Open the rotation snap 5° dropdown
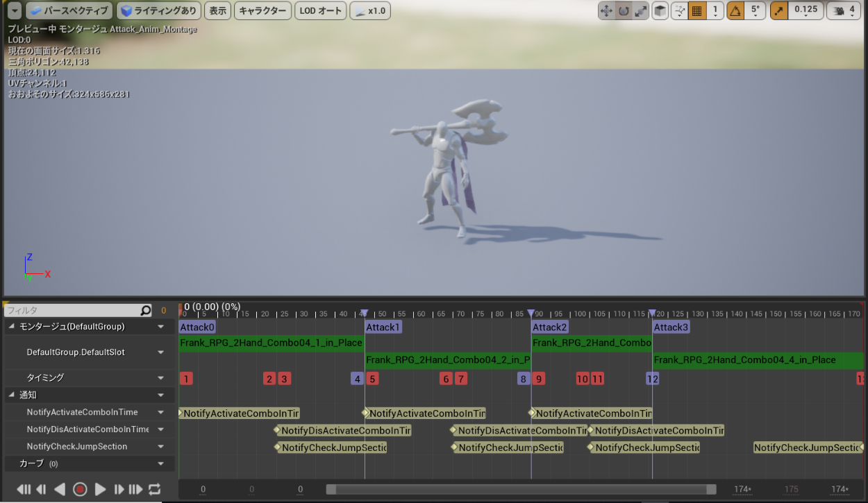This screenshot has height=503, width=868. pos(755,11)
